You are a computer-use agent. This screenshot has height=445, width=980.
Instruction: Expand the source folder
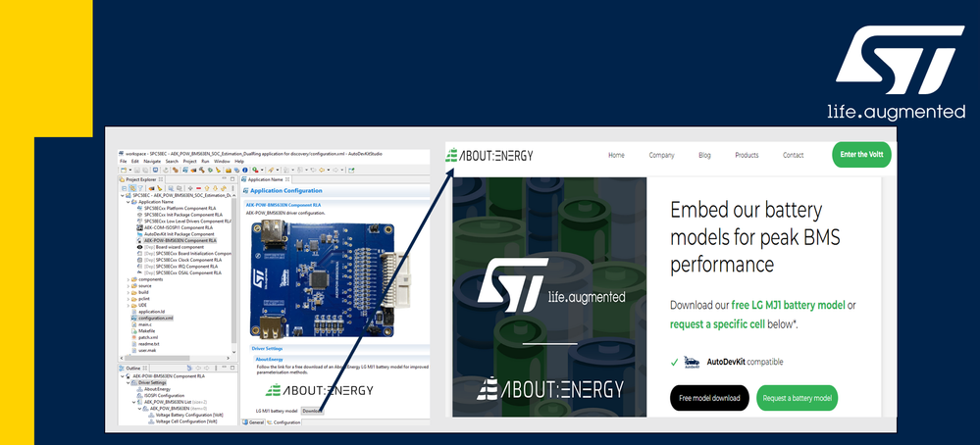129,286
